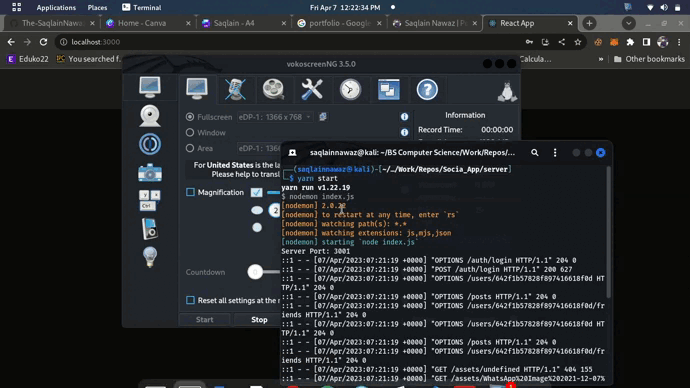Share this page icon in address bar

562,42
